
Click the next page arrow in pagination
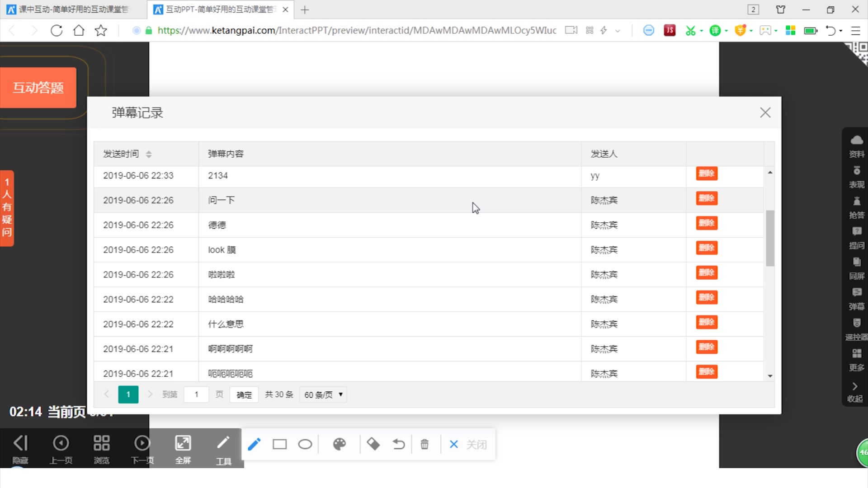tap(150, 394)
